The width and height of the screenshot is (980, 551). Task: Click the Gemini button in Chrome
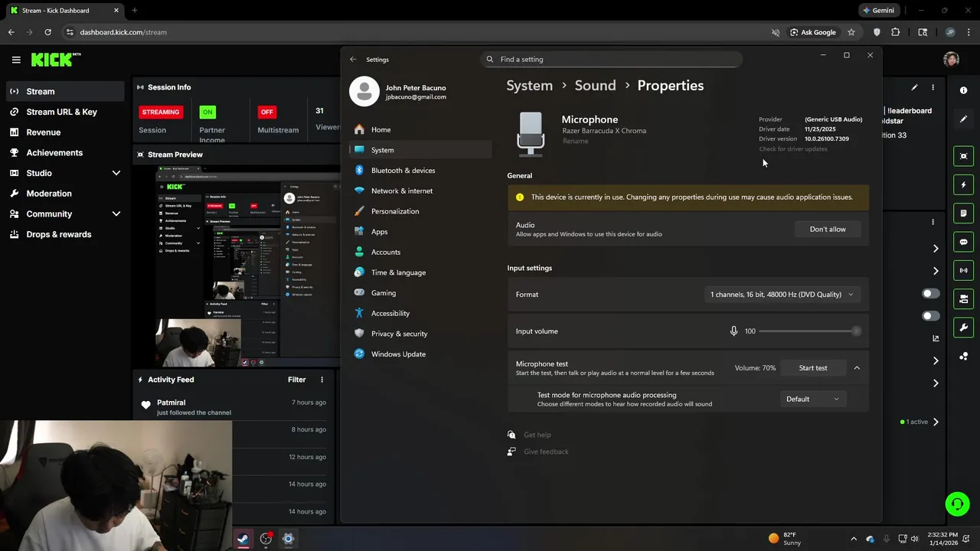(x=878, y=11)
